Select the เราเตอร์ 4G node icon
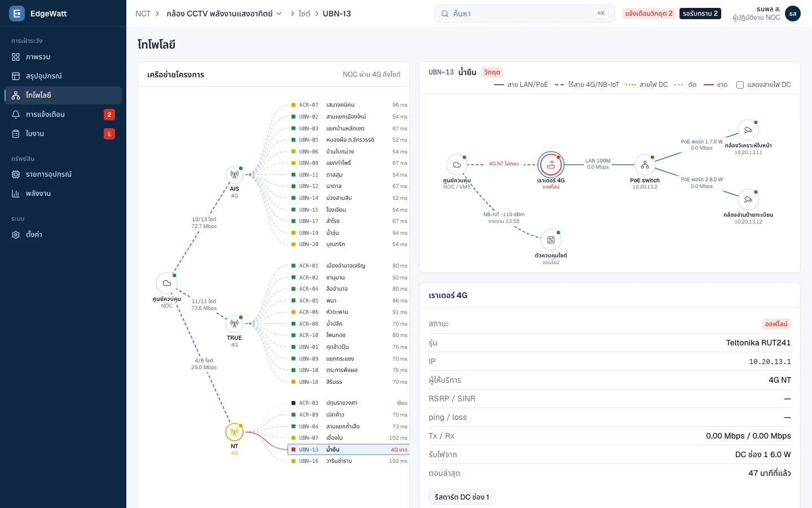Screen dimensions: 812x508 tap(551, 165)
